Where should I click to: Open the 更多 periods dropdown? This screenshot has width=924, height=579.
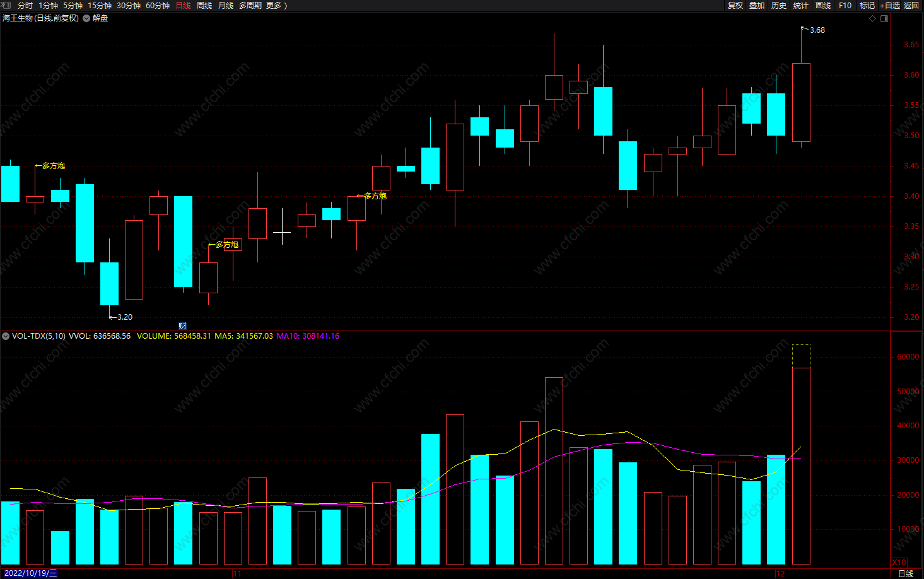[276, 5]
